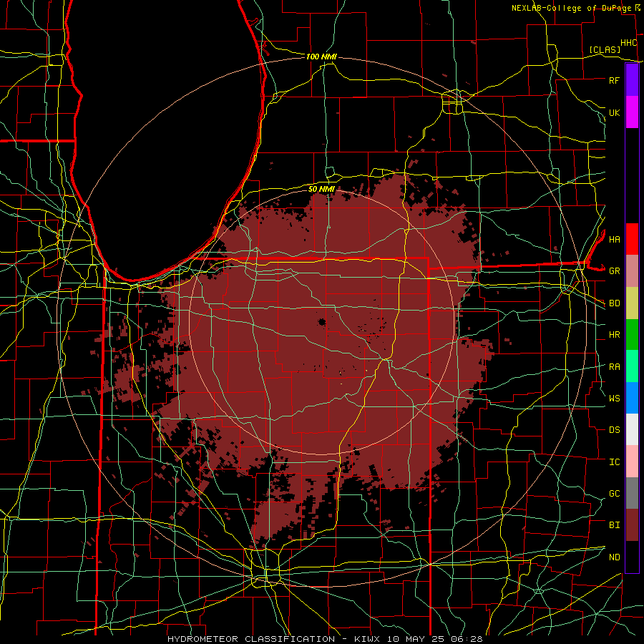Click the GR pink legend swatch
644x644 pixels.
coord(632,270)
